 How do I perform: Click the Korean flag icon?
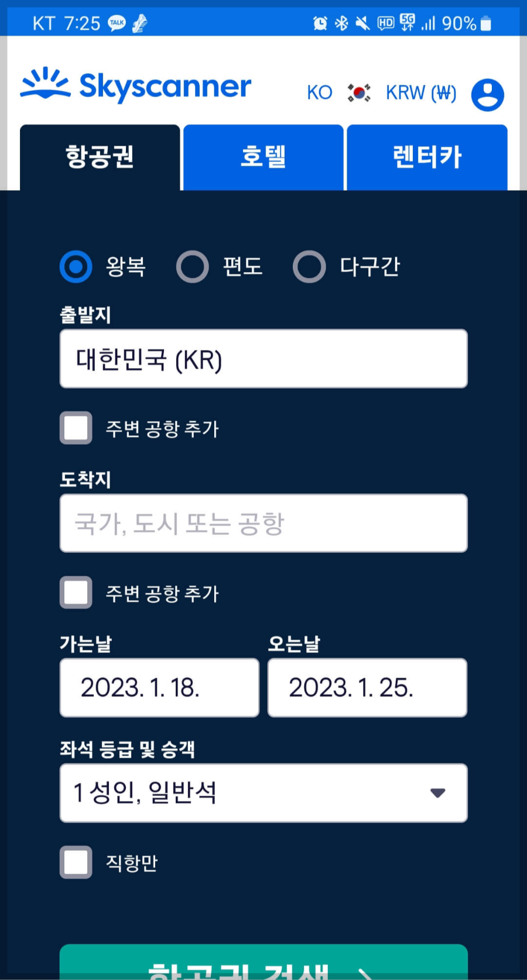click(359, 92)
